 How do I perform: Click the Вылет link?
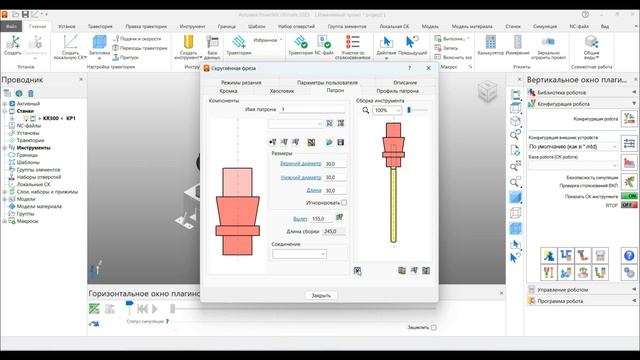click(x=300, y=219)
